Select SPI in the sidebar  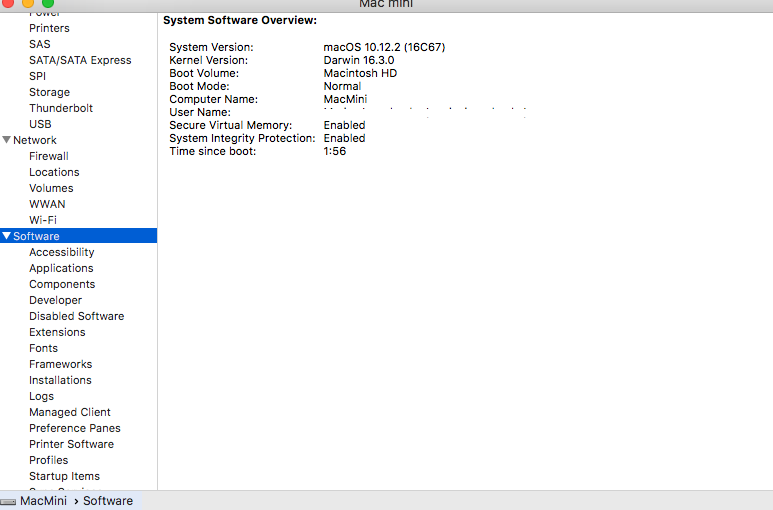tap(37, 76)
